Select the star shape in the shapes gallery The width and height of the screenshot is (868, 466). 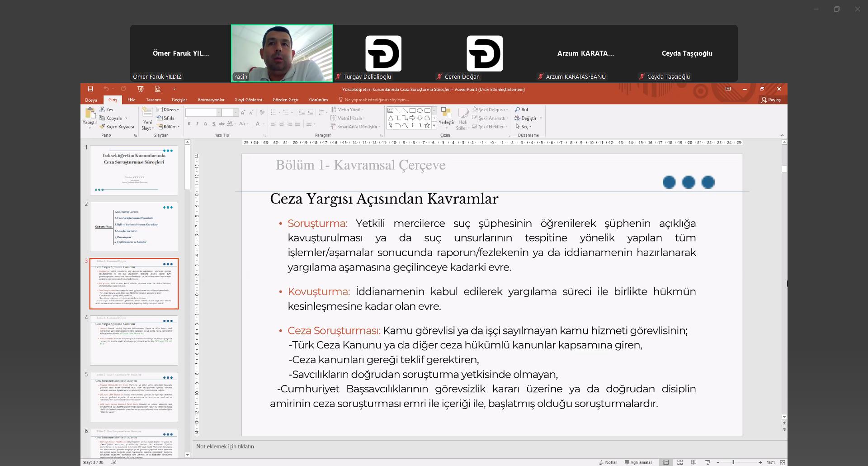[427, 125]
